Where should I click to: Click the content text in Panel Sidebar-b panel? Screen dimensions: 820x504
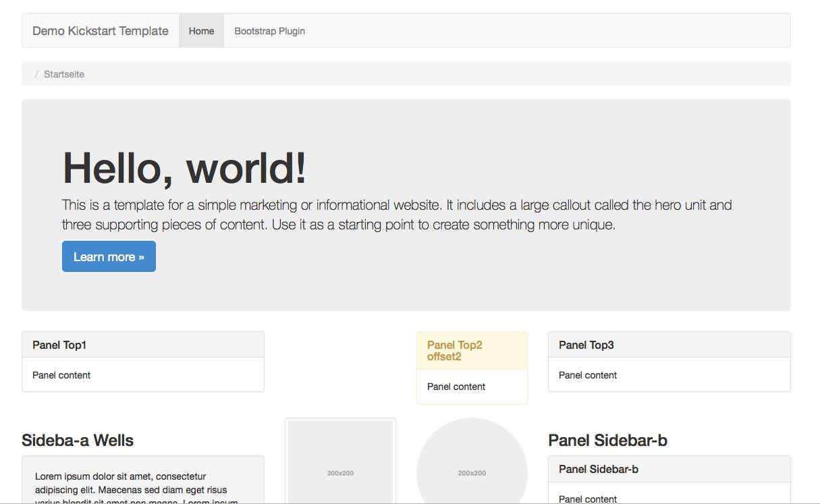point(588,499)
